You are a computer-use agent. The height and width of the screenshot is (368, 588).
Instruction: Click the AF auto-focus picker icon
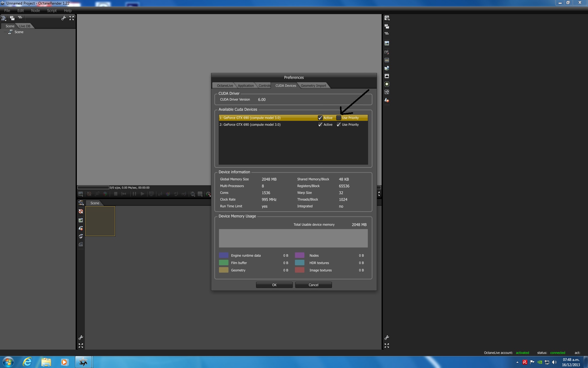click(160, 194)
